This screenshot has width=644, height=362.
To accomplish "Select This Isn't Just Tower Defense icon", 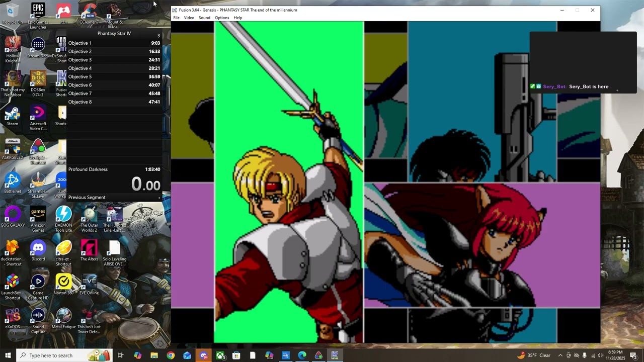I will (89, 321).
